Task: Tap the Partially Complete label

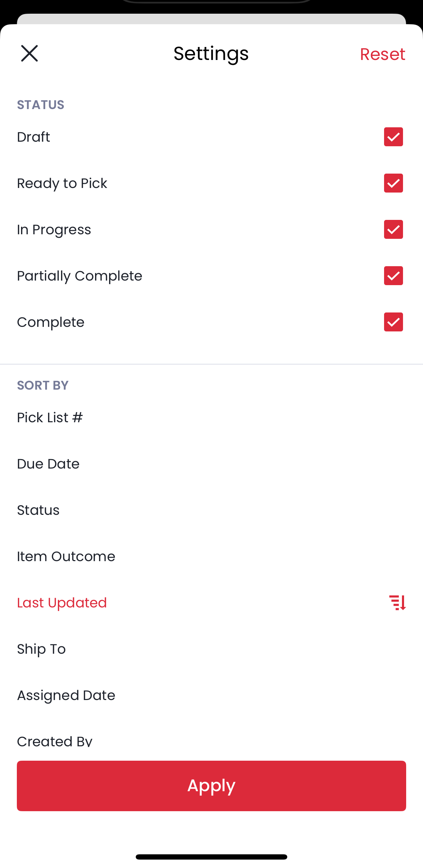Action: pyautogui.click(x=80, y=276)
